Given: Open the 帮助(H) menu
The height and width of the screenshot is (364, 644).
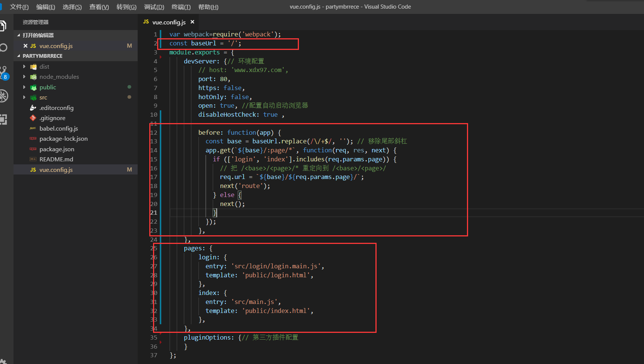Looking at the screenshot, I should (x=208, y=7).
